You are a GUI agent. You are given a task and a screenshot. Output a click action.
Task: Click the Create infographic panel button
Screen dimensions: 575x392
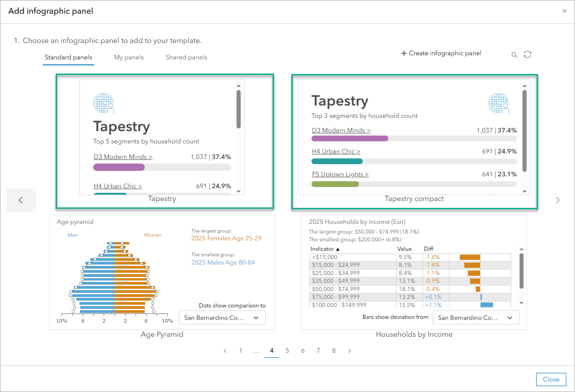point(441,53)
